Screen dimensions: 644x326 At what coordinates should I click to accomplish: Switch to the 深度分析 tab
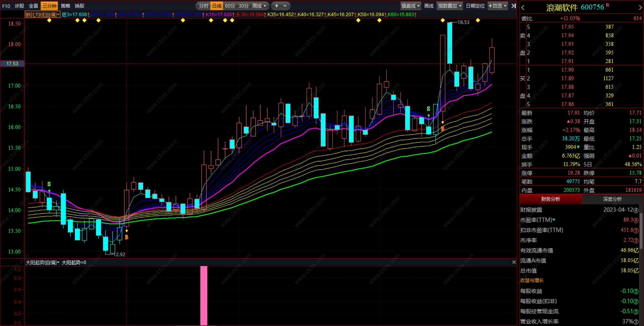612,199
